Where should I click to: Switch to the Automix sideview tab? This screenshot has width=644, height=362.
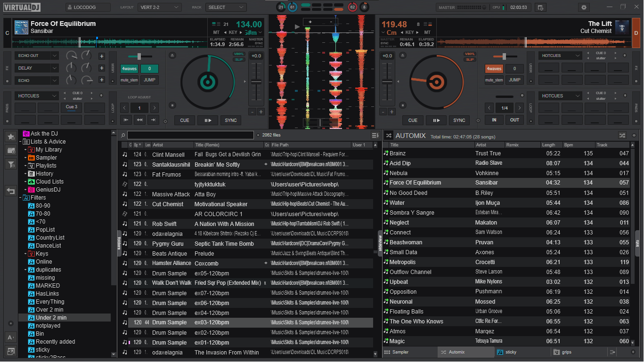click(x=466, y=352)
